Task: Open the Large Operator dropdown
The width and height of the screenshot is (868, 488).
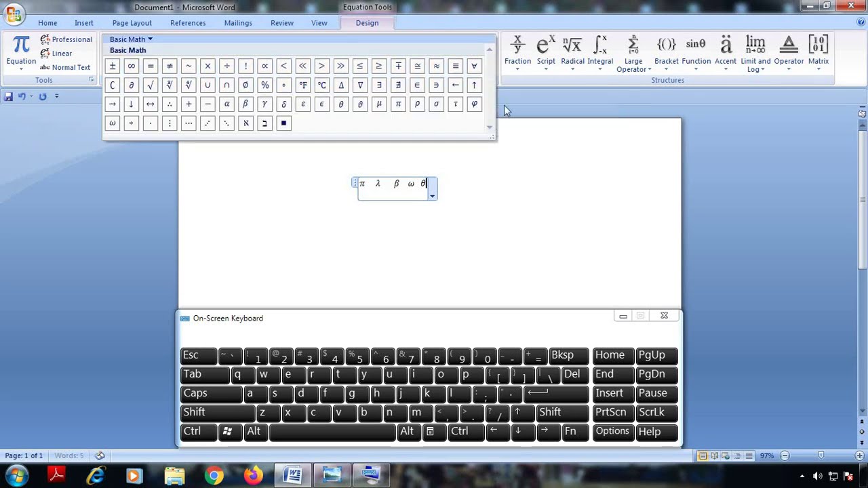Action: coord(633,53)
